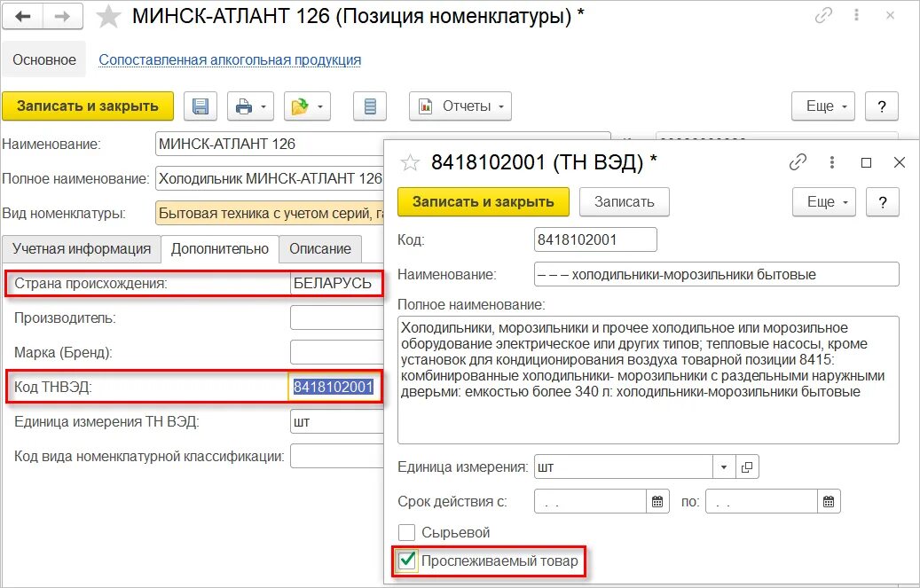Close the main МИНСК-АТЛАНТ 126 window
This screenshot has width=920, height=588.
(890, 16)
